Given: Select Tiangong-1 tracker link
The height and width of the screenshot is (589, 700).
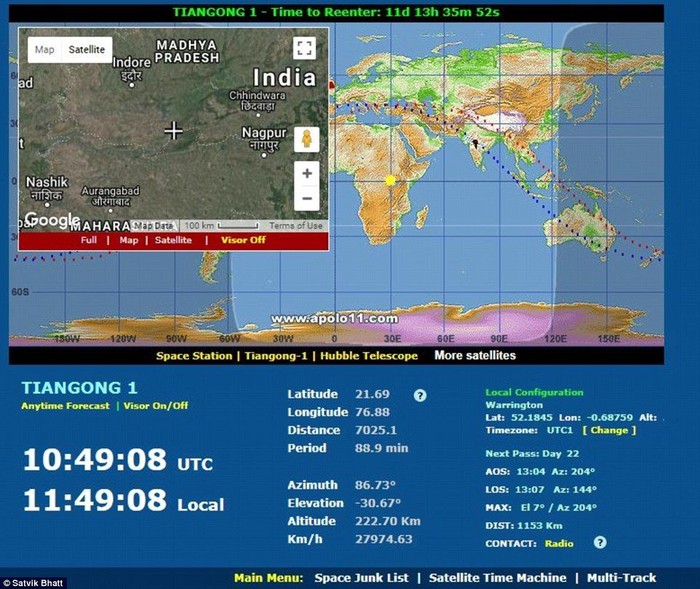Looking at the screenshot, I should [x=276, y=356].
